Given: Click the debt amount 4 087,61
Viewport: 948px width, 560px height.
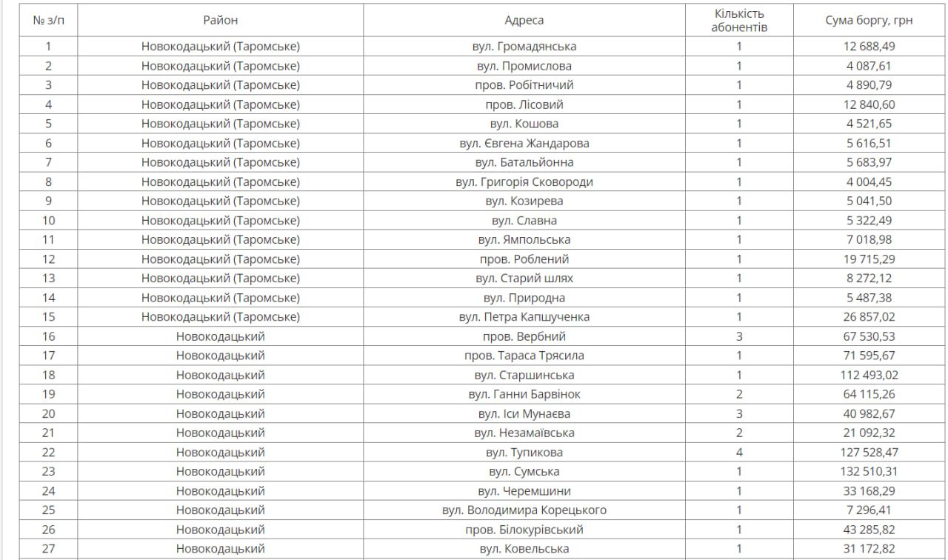Looking at the screenshot, I should (869, 66).
